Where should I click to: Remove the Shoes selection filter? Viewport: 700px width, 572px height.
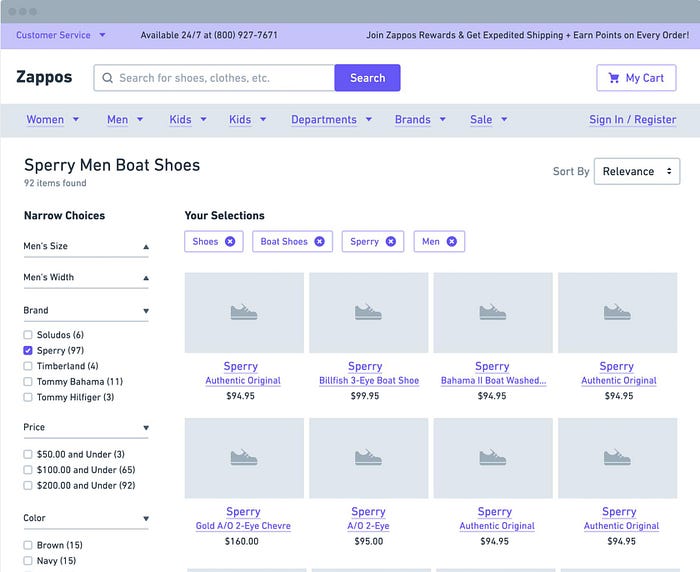point(230,242)
